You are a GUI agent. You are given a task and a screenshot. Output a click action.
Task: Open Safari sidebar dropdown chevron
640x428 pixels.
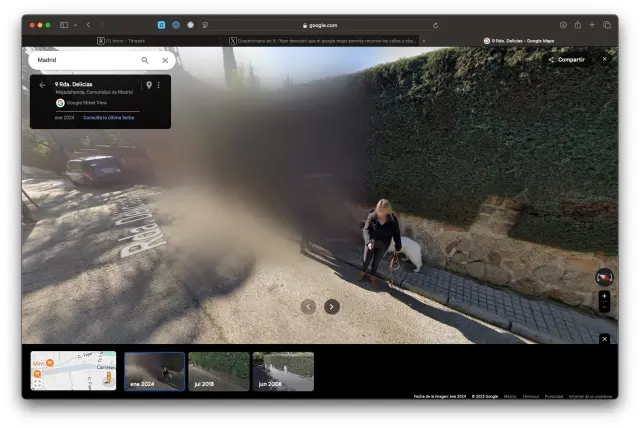point(75,25)
